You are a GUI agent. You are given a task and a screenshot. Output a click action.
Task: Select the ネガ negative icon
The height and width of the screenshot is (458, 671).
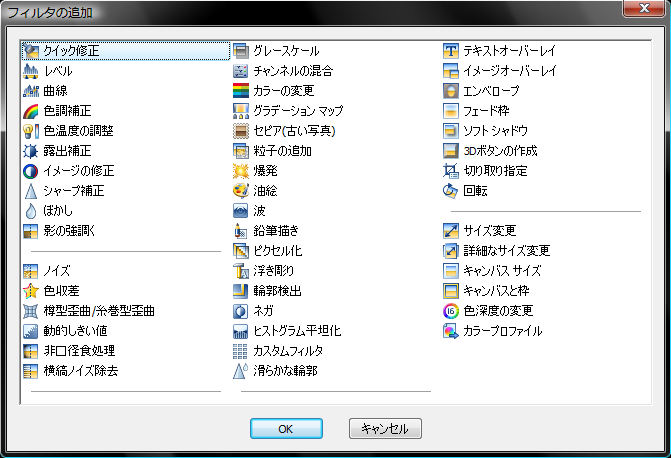coord(240,311)
